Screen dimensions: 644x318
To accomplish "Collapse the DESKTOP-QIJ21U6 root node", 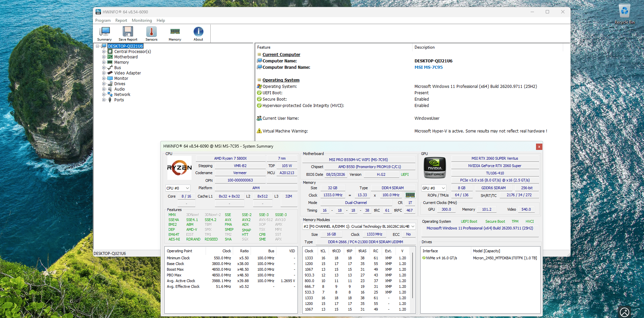I will (x=98, y=46).
